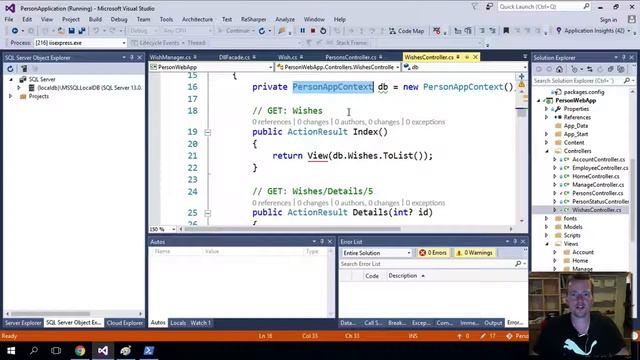Toggle auto-hide pin on Error List panel

(515, 242)
